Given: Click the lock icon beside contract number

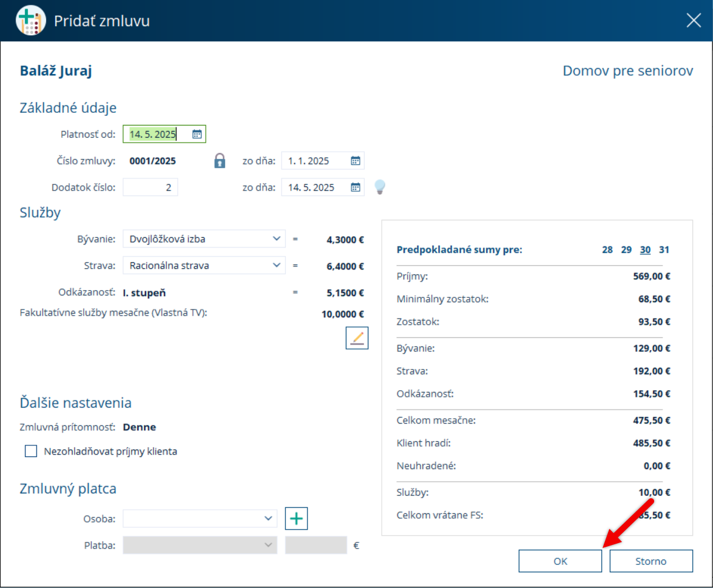Looking at the screenshot, I should (x=220, y=161).
